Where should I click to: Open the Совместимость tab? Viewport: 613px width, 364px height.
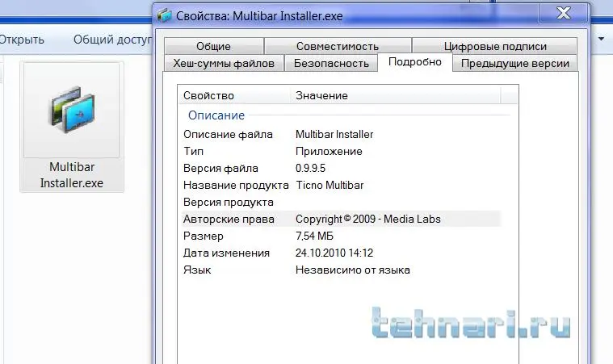coord(338,46)
